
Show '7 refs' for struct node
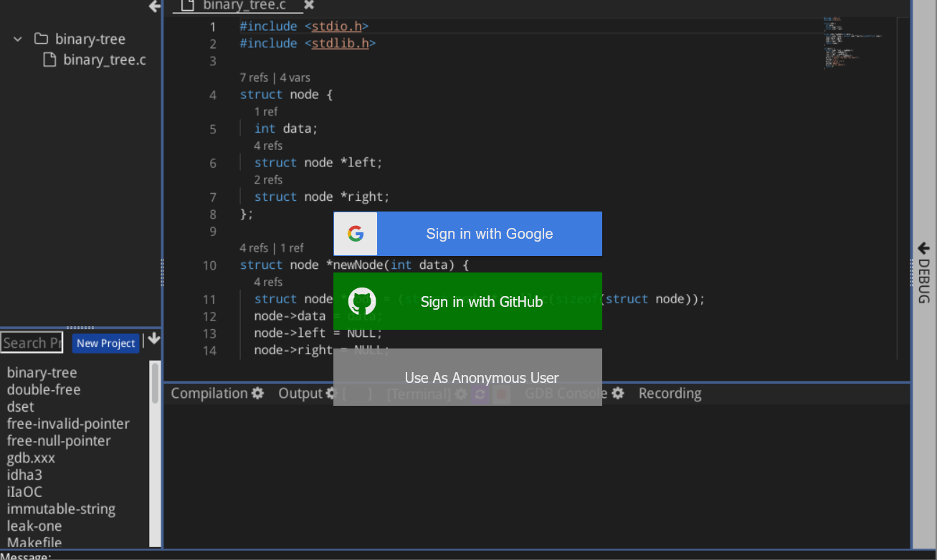254,77
